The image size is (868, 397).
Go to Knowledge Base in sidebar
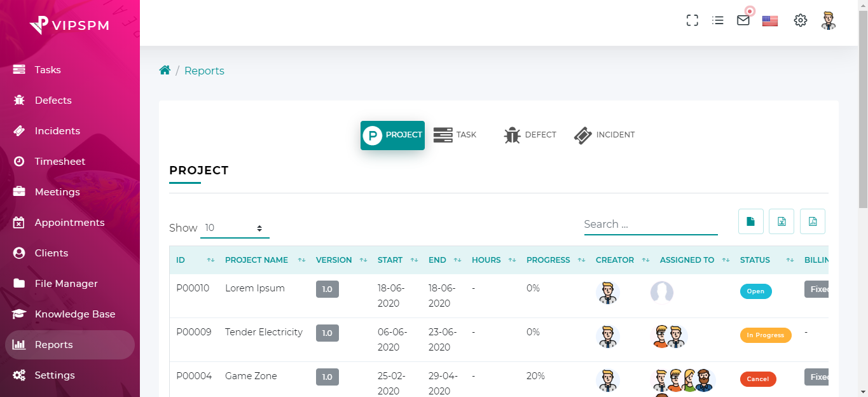74,314
